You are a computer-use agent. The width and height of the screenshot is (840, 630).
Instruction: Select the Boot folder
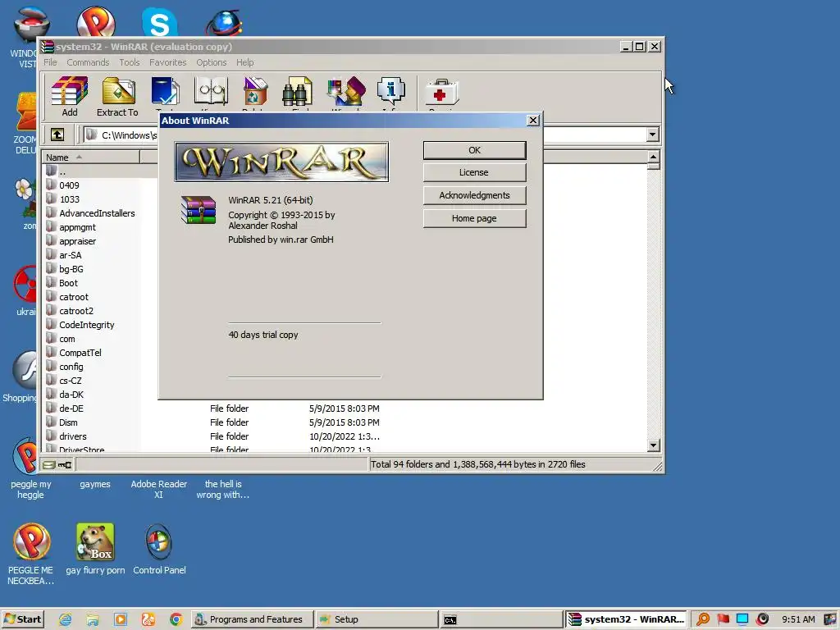coord(68,283)
